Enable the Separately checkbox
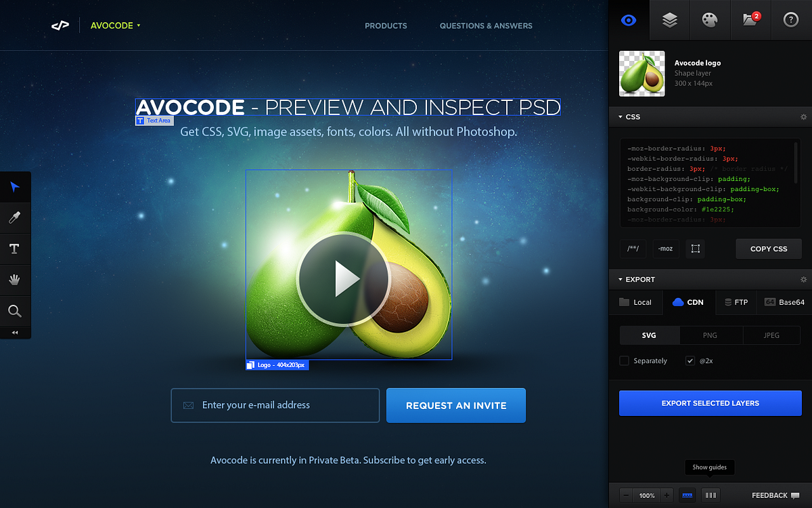Screen dimensions: 812x508 coord(625,361)
